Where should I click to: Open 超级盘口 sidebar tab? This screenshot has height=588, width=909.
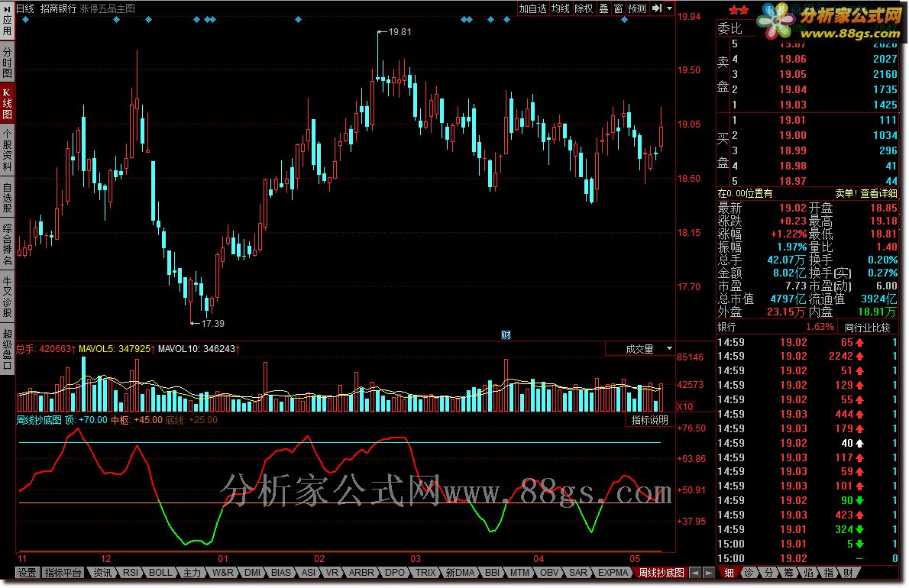[x=7, y=349]
